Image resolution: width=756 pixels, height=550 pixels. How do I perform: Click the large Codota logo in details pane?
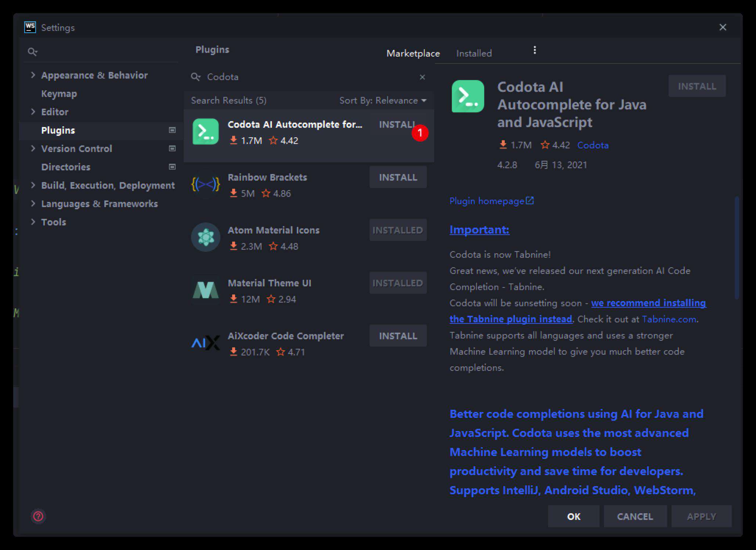[468, 96]
